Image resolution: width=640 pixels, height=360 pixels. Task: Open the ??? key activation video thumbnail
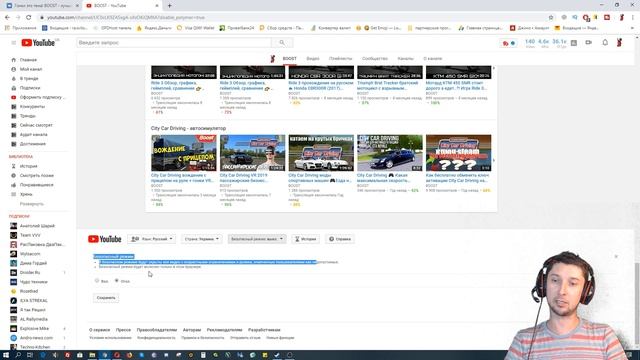coord(458,153)
